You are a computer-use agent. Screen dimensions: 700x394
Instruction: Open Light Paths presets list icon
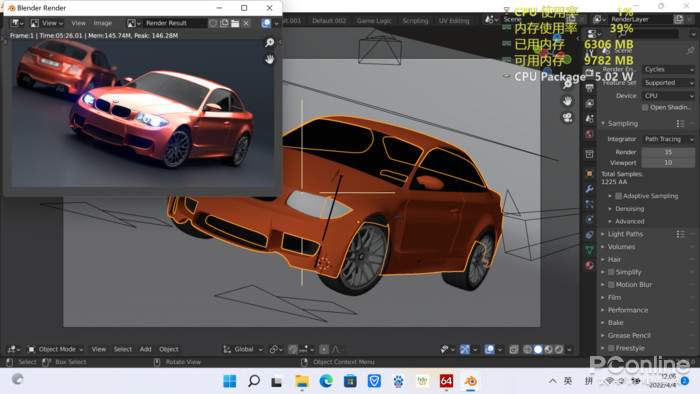680,234
